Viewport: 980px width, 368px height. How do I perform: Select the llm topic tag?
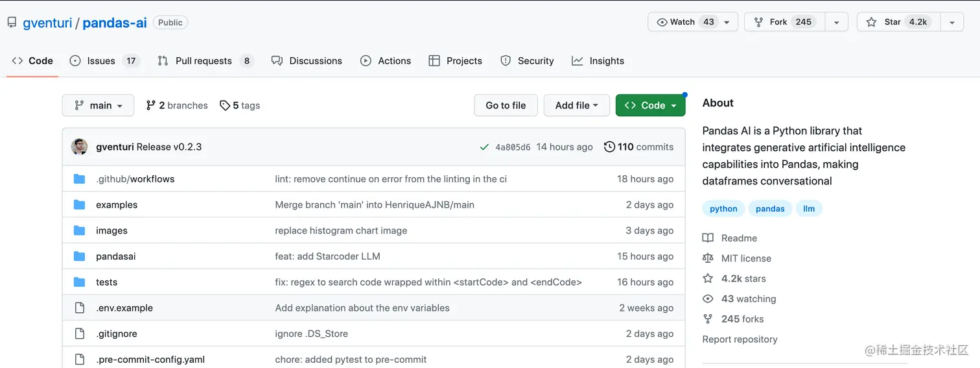coord(809,209)
